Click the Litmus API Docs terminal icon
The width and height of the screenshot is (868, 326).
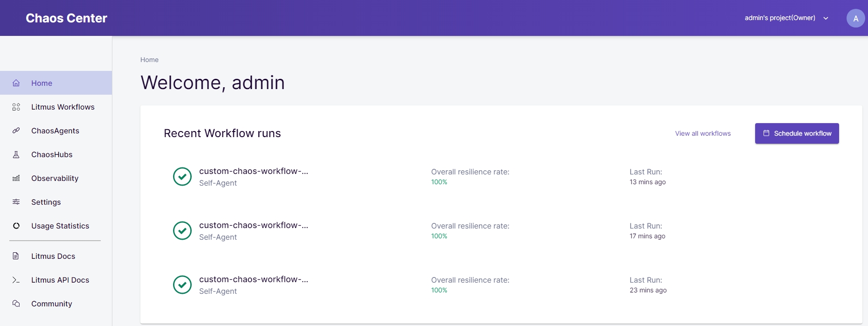click(x=16, y=280)
